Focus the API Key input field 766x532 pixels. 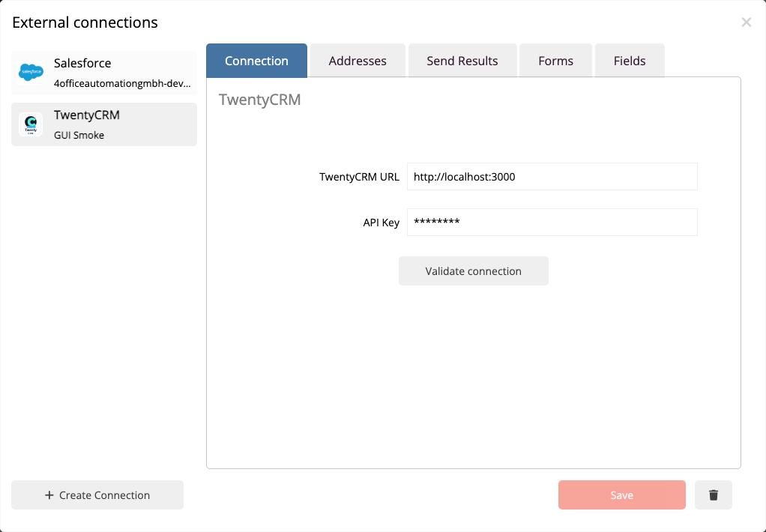pos(552,223)
